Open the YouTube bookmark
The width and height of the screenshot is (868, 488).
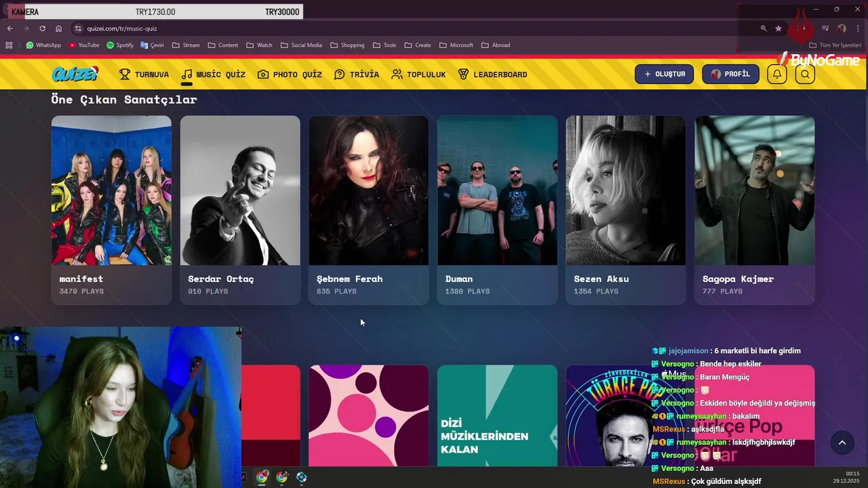point(84,45)
